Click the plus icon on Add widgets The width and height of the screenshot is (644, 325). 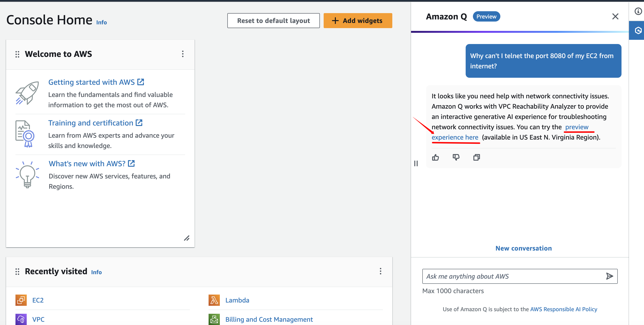coord(335,20)
